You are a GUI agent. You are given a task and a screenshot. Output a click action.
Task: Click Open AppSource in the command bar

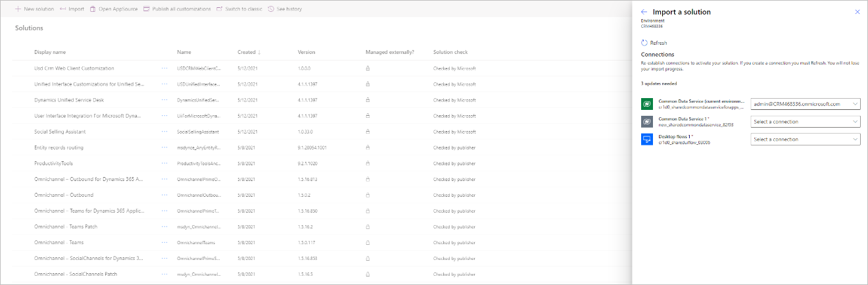pyautogui.click(x=114, y=9)
